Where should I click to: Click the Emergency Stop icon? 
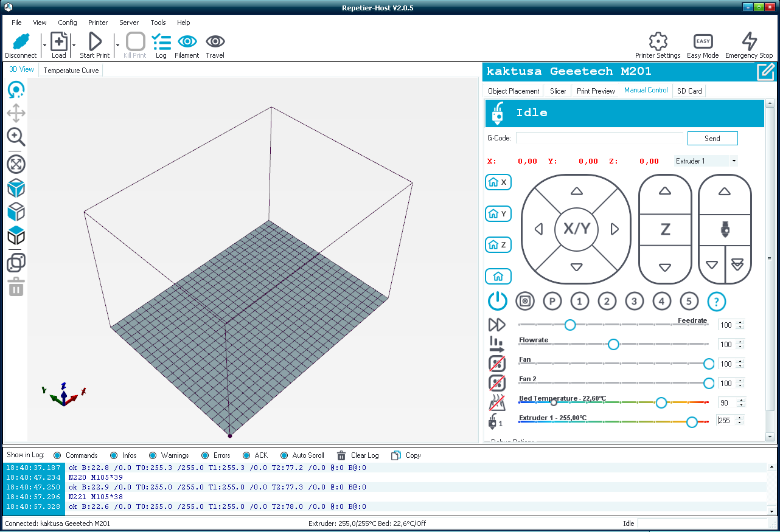[x=749, y=42]
